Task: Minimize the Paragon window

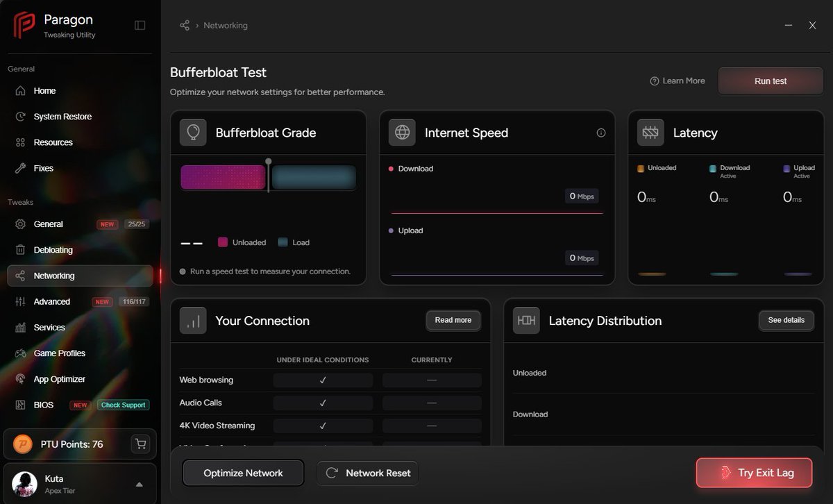Action: [x=789, y=26]
